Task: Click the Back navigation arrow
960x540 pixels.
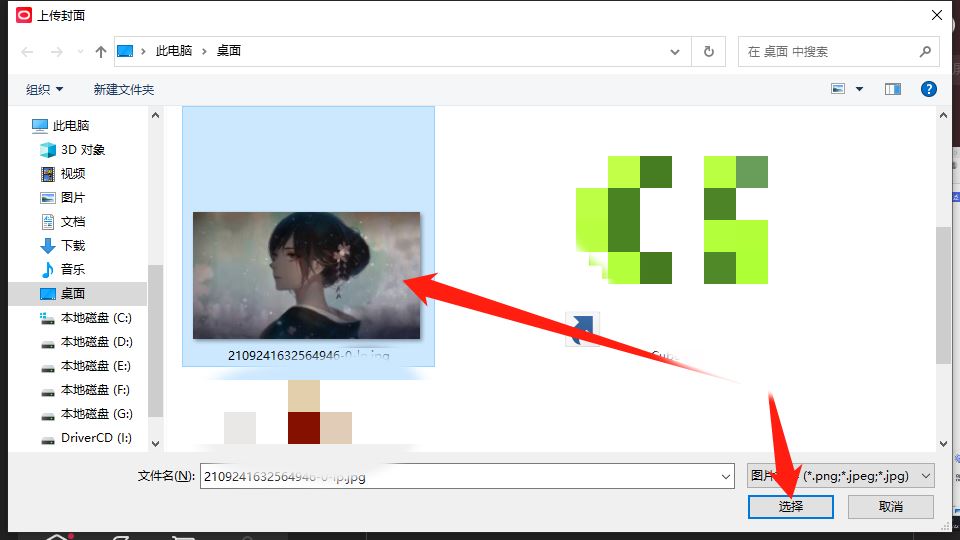Action: [x=27, y=52]
